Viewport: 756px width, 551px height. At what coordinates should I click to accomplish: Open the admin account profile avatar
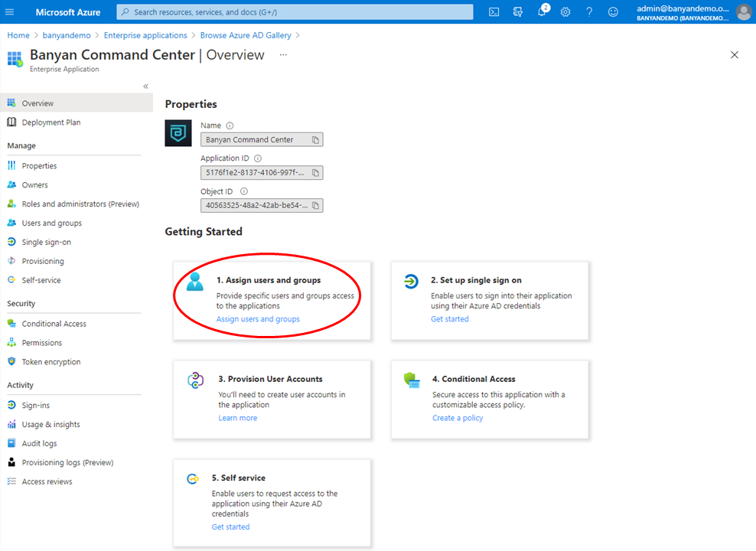pos(743,12)
